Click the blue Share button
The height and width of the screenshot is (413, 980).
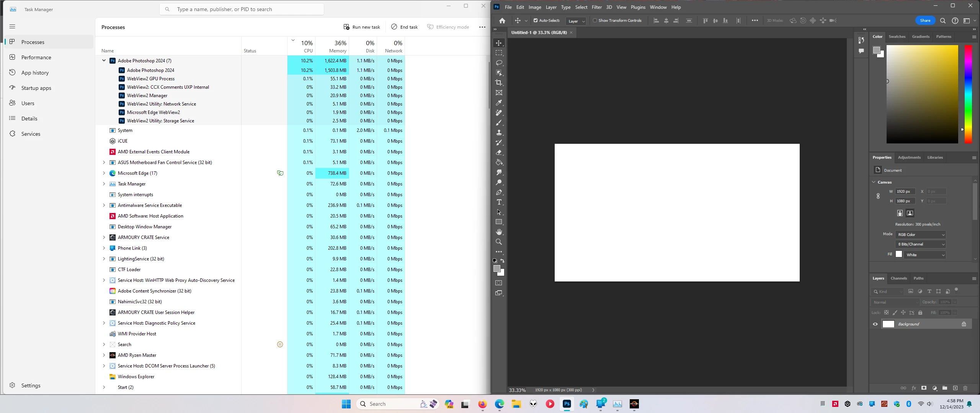[925, 21]
